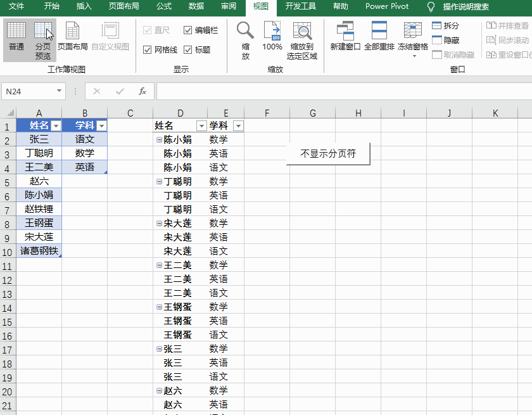Select column header G

(x=312, y=113)
